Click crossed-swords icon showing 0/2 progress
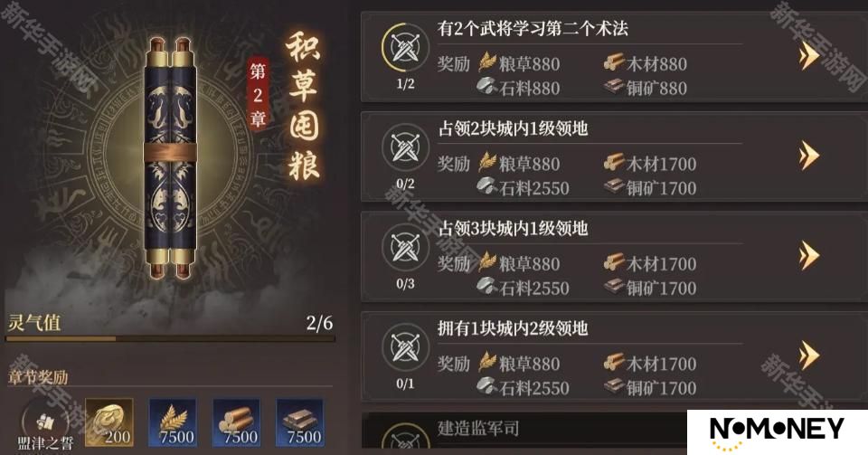This screenshot has height=455, width=868. (x=405, y=147)
